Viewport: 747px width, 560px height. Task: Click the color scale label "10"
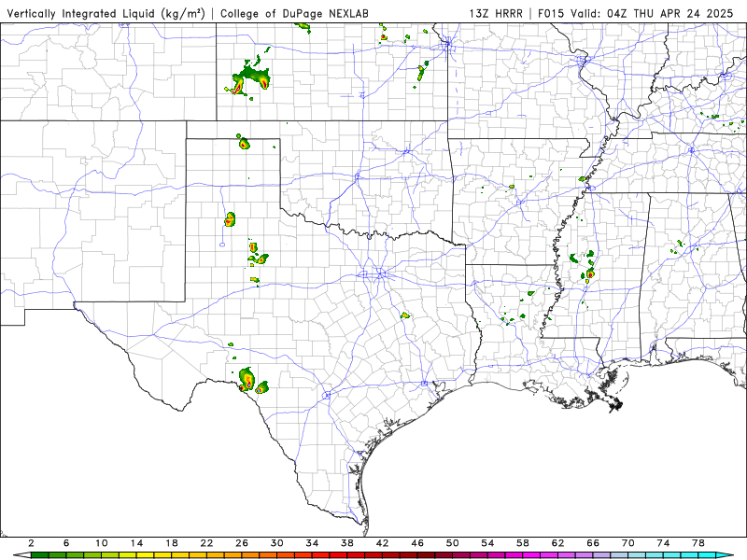point(102,543)
